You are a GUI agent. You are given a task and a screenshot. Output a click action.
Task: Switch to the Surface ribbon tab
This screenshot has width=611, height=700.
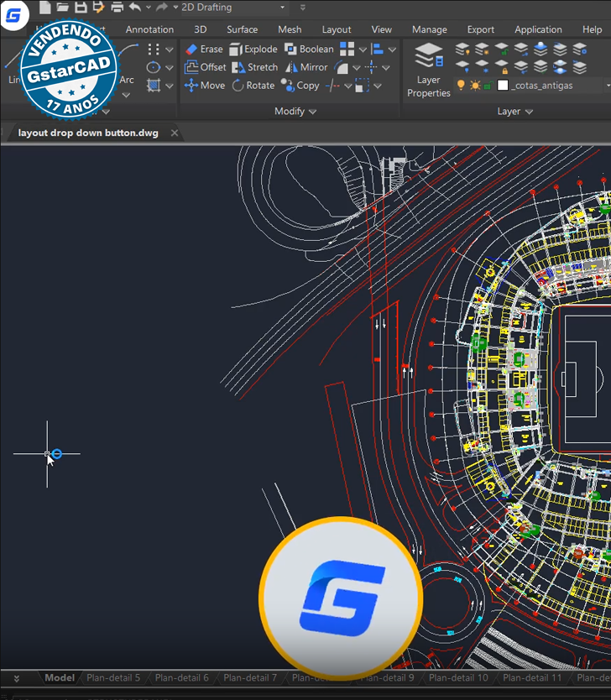(x=242, y=29)
